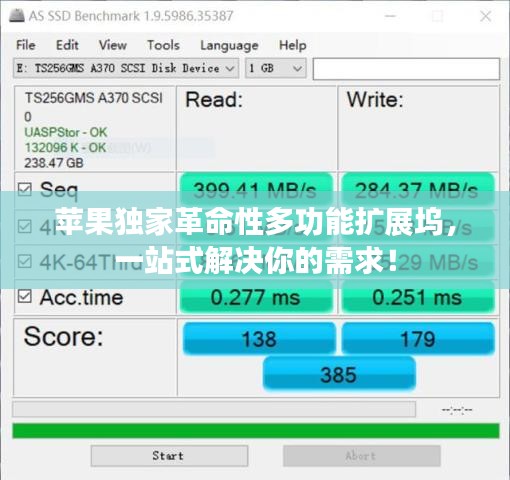Open the View menu
Screen dimensions: 510x480
tap(113, 45)
